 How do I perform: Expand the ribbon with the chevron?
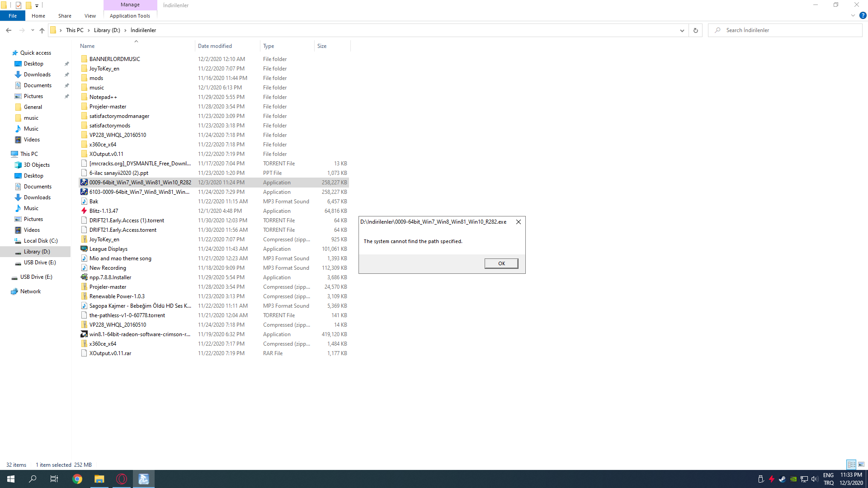coord(853,15)
